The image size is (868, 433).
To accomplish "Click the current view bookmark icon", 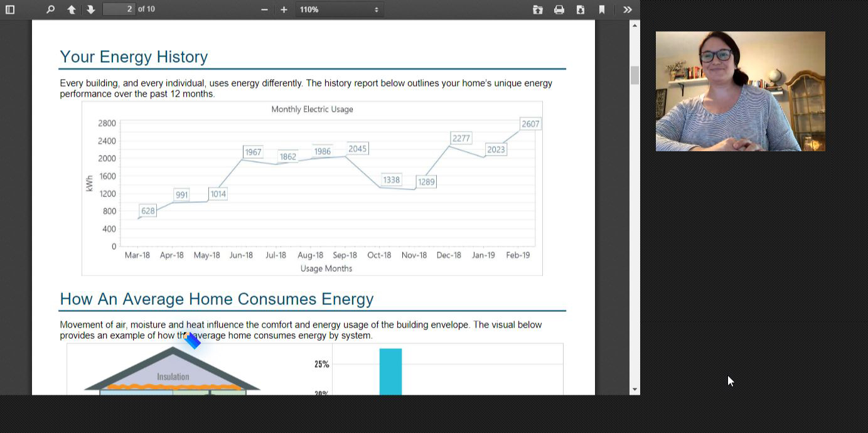I will (x=602, y=9).
